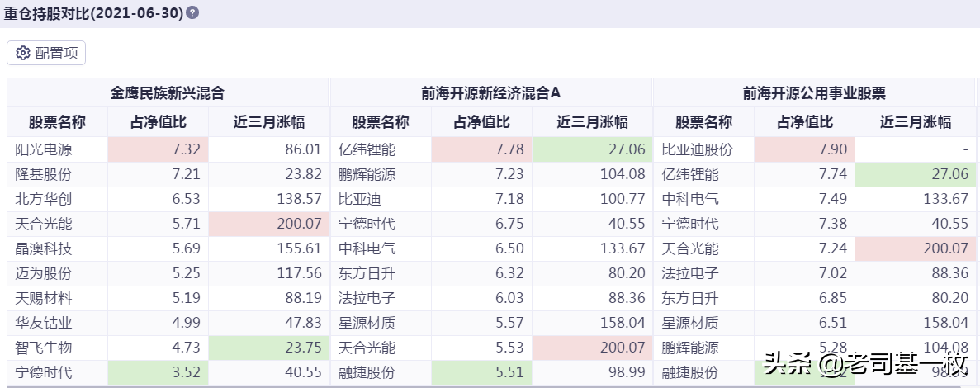980x388 pixels.
Task: Select the 3.52 highlighted ratio cell
Action: [159, 373]
